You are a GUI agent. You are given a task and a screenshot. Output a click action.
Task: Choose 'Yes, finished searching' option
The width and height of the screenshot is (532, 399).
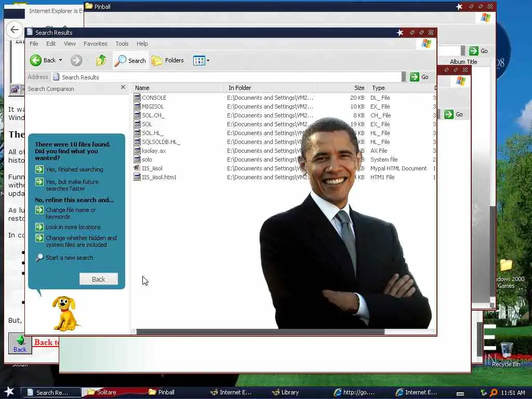(69, 169)
